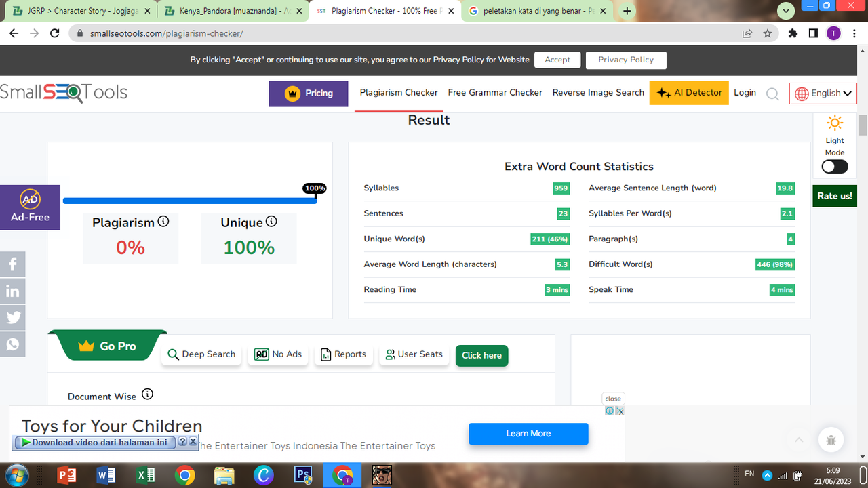Click the scroll-to-top arrow icon
Viewport: 868px width, 488px height.
799,440
